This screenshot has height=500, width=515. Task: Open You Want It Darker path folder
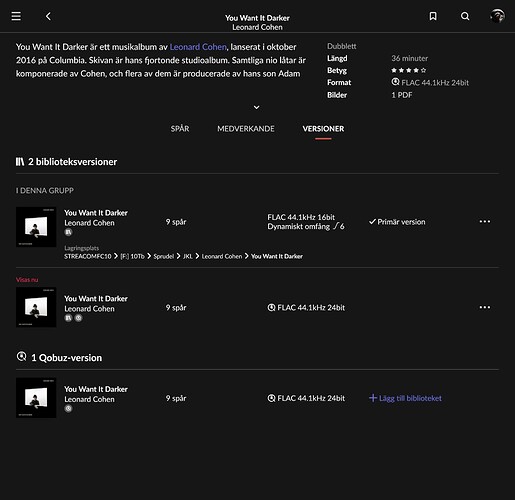[277, 256]
